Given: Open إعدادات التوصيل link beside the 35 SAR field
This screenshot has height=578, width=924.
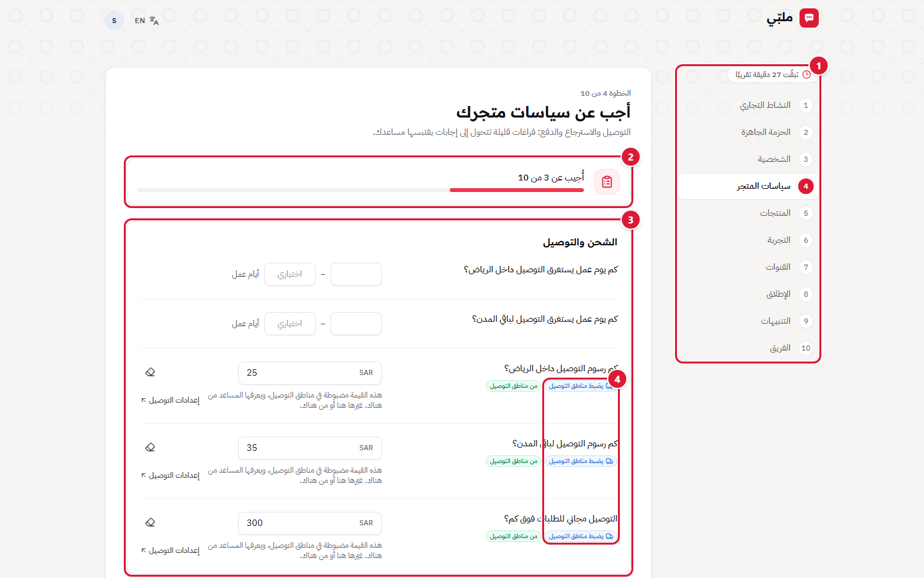Looking at the screenshot, I should point(171,475).
